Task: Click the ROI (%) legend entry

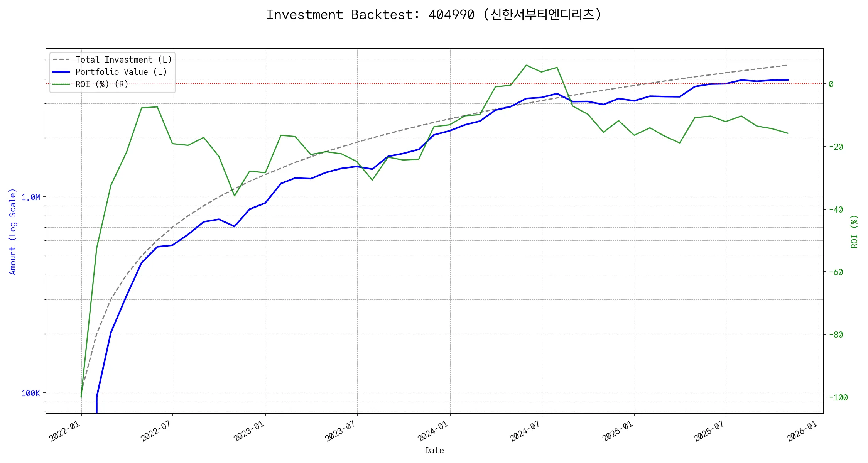Action: (x=102, y=84)
